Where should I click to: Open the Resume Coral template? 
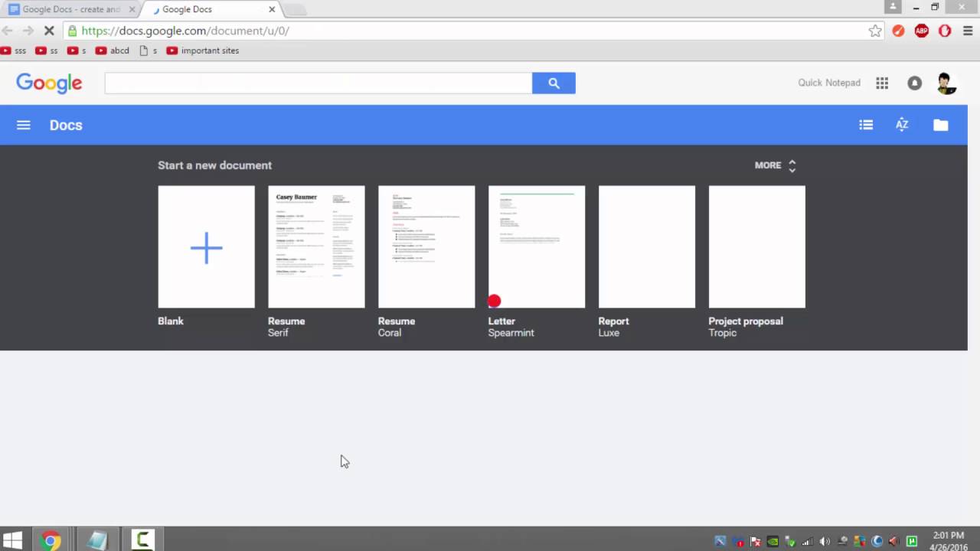426,247
